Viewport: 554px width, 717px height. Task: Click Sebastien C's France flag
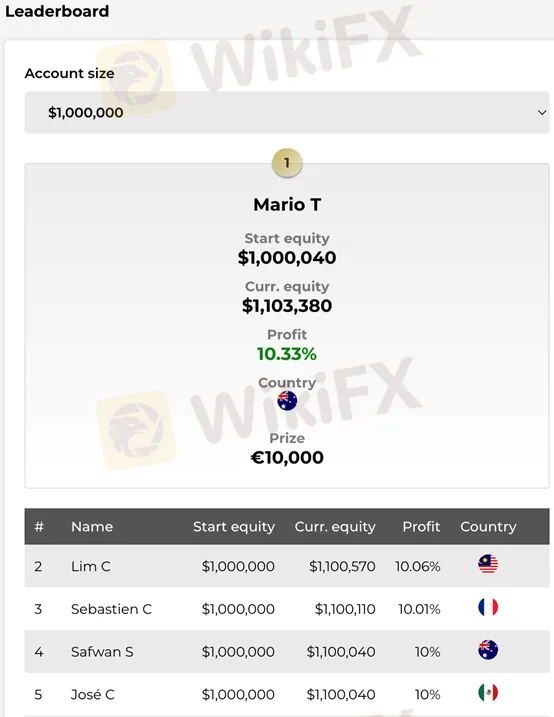[x=488, y=607]
